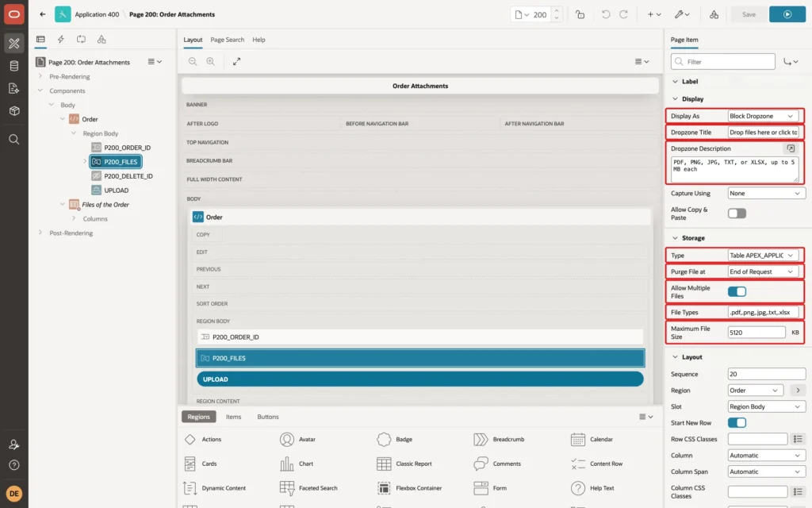Click the sidebar search icon
Viewport: 812px width, 508px height.
click(14, 140)
